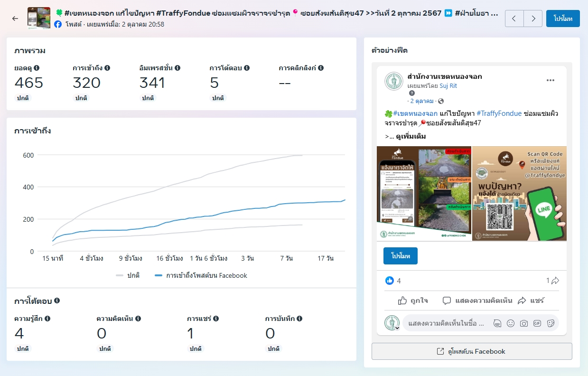Open the LINE QR code post image
This screenshot has width=588, height=376.
519,193
